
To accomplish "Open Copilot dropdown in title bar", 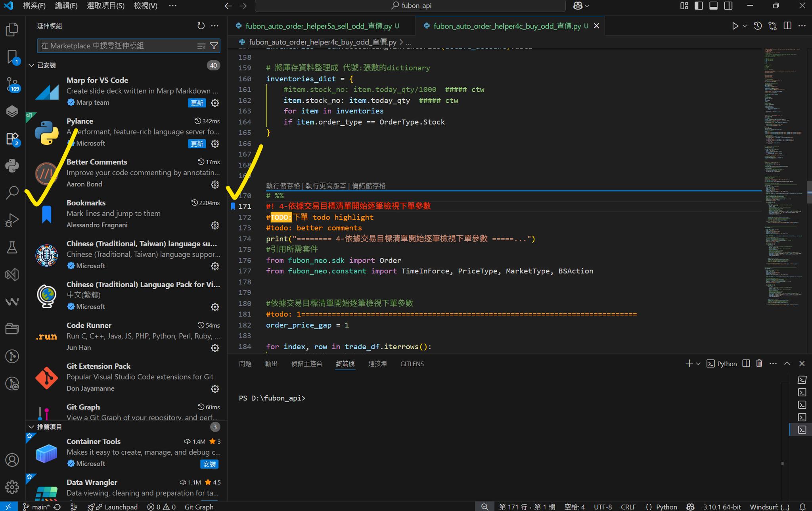I will click(x=581, y=6).
